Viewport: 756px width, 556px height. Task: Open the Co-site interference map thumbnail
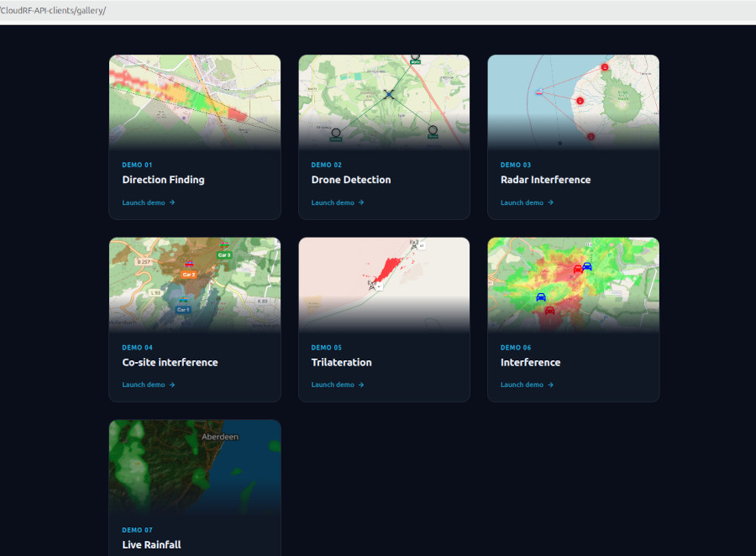tap(195, 285)
